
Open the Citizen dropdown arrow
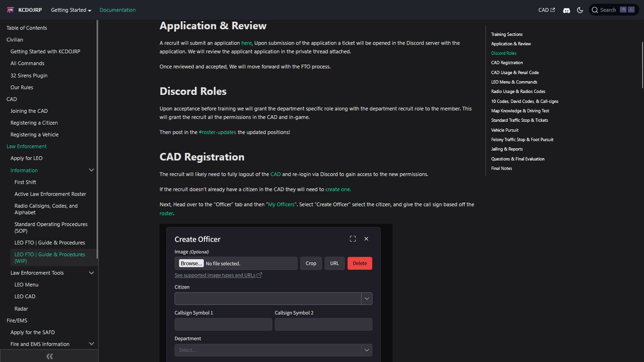[367, 298]
